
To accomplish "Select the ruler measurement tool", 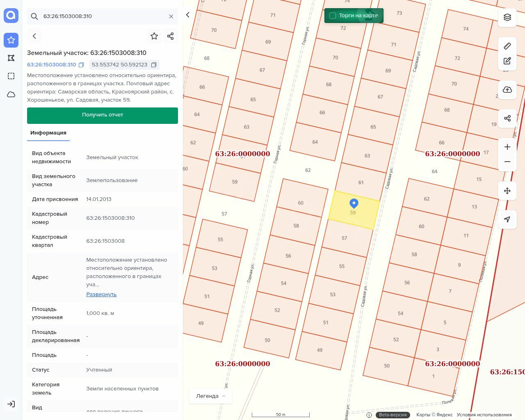I will click(507, 46).
